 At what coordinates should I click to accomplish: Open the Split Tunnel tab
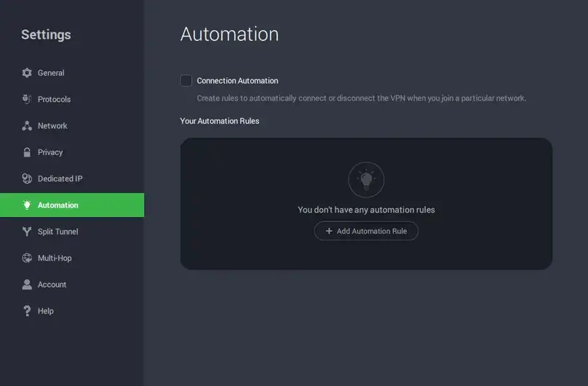72,232
